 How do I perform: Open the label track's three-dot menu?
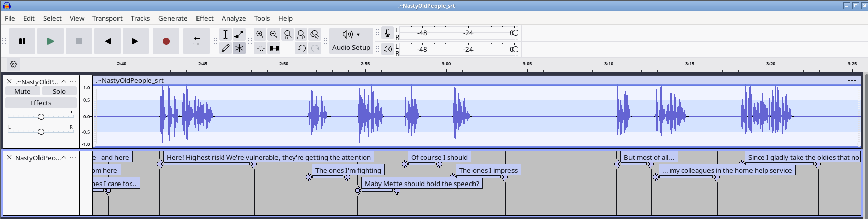(73, 157)
